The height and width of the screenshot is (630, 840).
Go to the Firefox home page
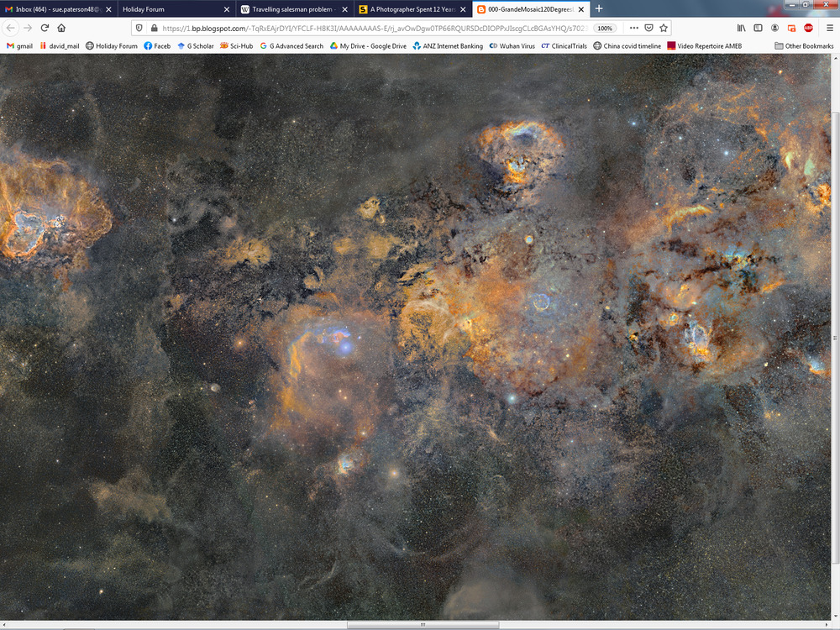point(61,28)
